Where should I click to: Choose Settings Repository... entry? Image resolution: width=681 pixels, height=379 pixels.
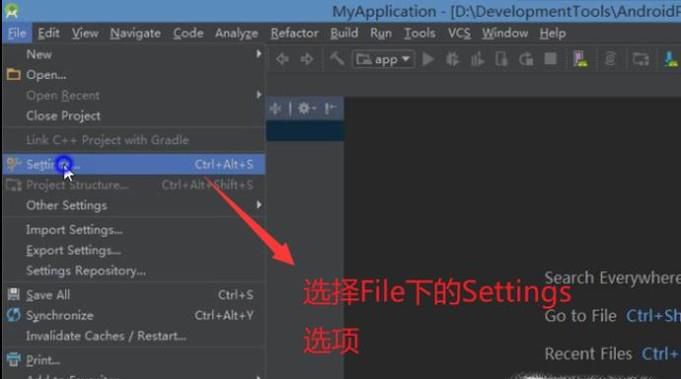click(134, 271)
